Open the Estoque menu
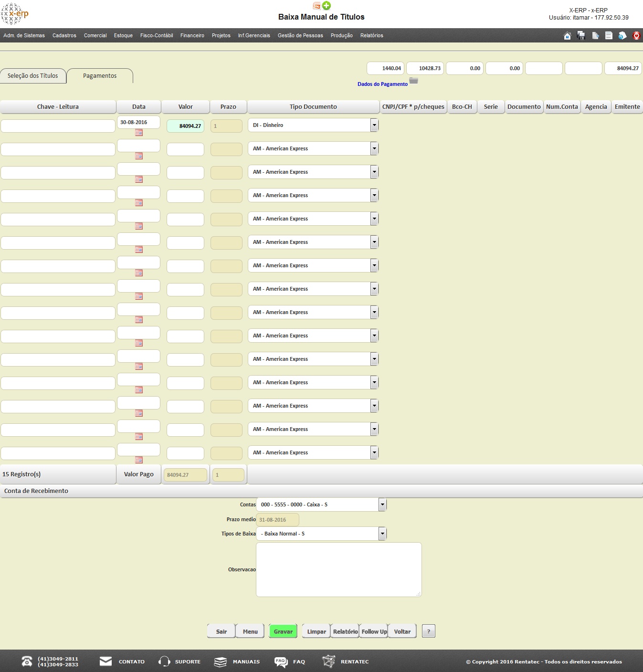Image resolution: width=643 pixels, height=672 pixels. coord(123,35)
